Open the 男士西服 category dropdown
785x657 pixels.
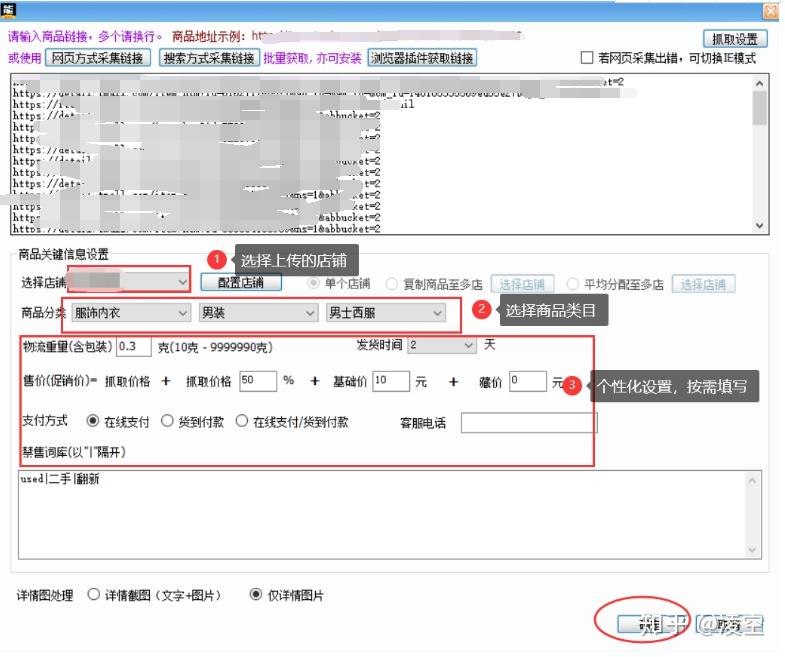(385, 313)
